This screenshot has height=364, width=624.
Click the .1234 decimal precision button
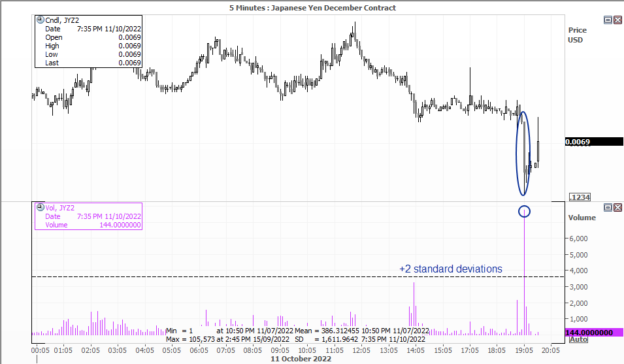point(580,197)
